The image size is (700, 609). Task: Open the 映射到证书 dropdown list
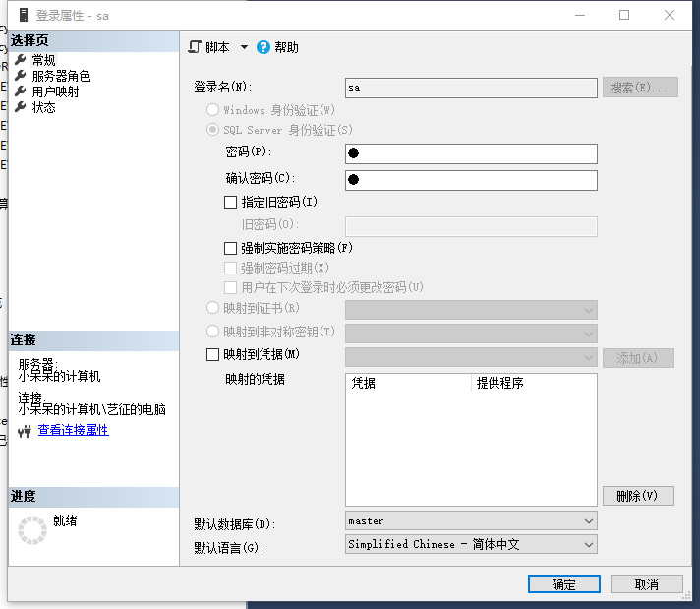pyautogui.click(x=471, y=310)
